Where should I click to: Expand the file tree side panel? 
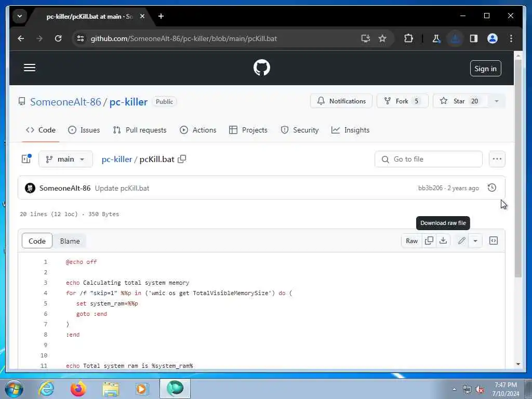pyautogui.click(x=26, y=159)
